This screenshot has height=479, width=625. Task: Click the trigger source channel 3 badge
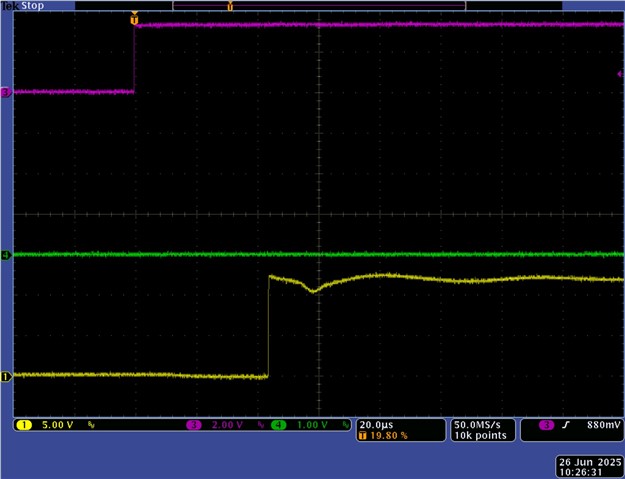[546, 425]
